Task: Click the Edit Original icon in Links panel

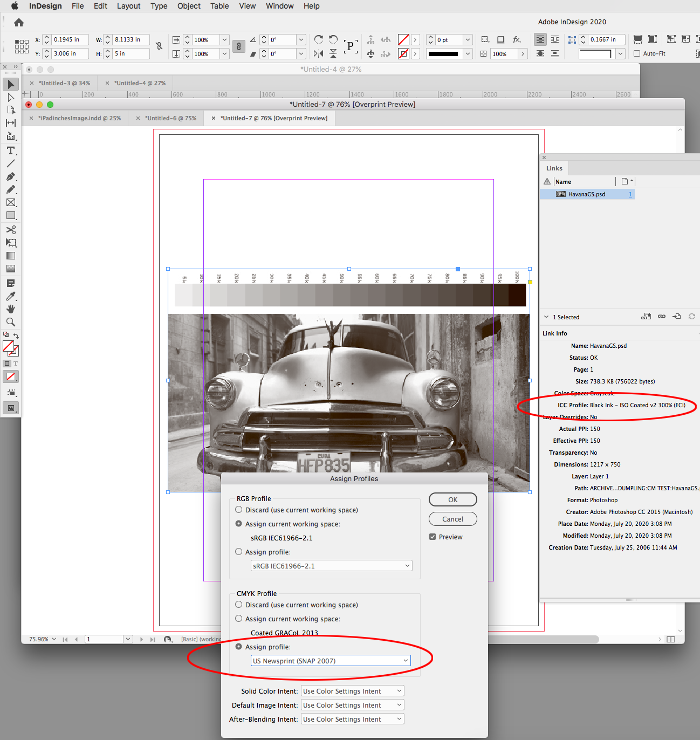Action: click(x=677, y=317)
